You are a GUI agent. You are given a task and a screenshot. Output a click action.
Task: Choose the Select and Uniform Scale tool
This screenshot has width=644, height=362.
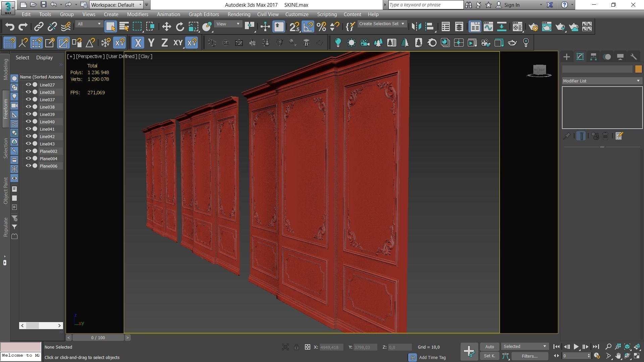pyautogui.click(x=193, y=27)
